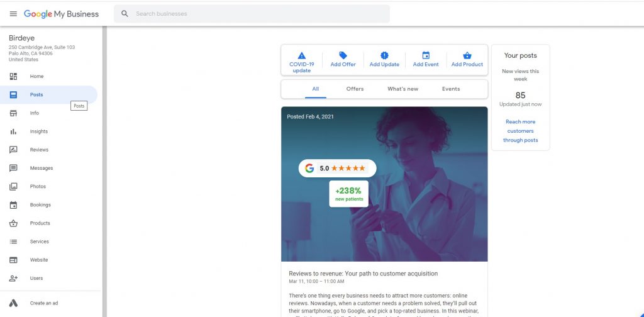Go to Insights in the sidebar

(x=38, y=131)
